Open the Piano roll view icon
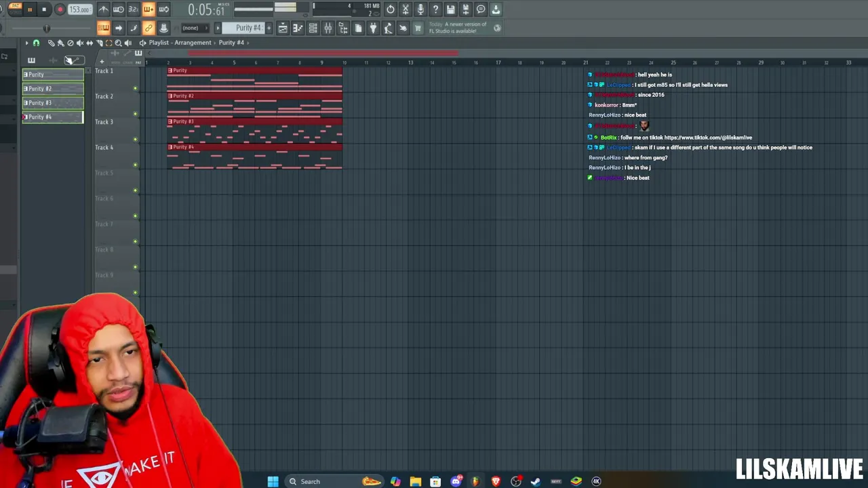868x488 pixels. 298,28
